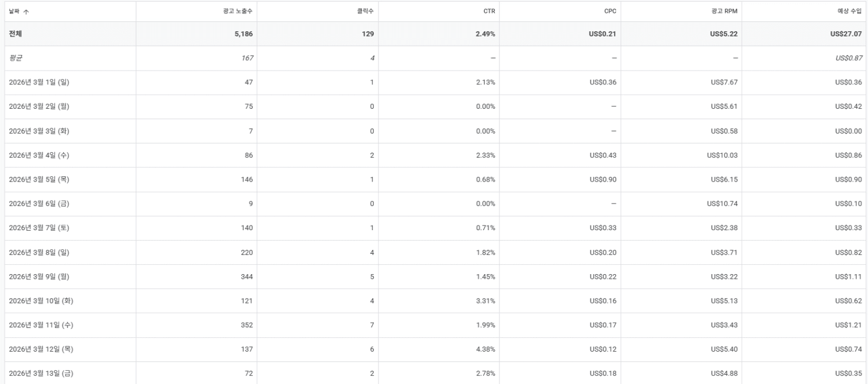Screen dimensions: 868x384
Task: Click the CTR column header
Action: click(x=489, y=11)
